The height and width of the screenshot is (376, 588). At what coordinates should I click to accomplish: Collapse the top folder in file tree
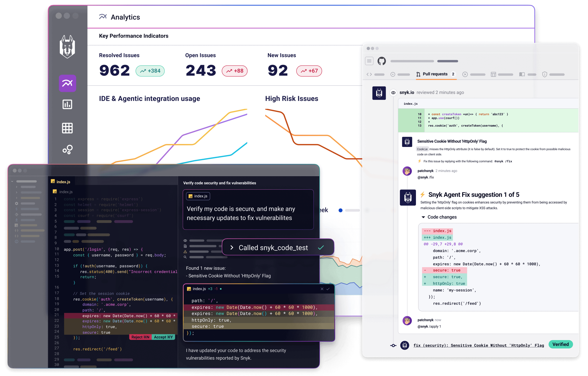12,181
